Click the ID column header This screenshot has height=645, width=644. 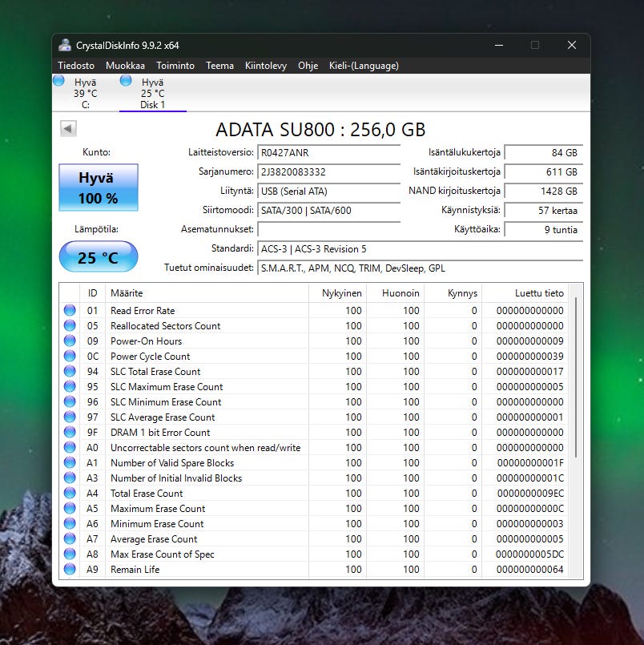pos(93,293)
